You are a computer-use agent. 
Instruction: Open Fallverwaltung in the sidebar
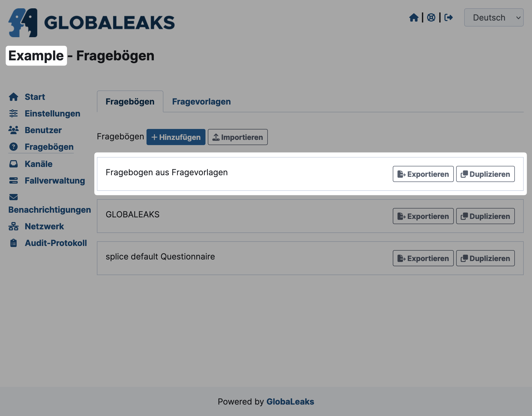pos(55,181)
